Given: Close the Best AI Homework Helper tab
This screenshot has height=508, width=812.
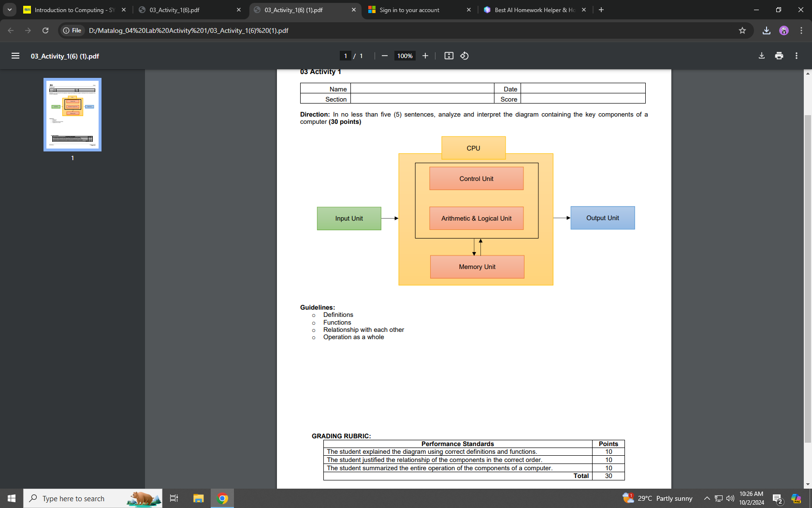Looking at the screenshot, I should point(584,10).
